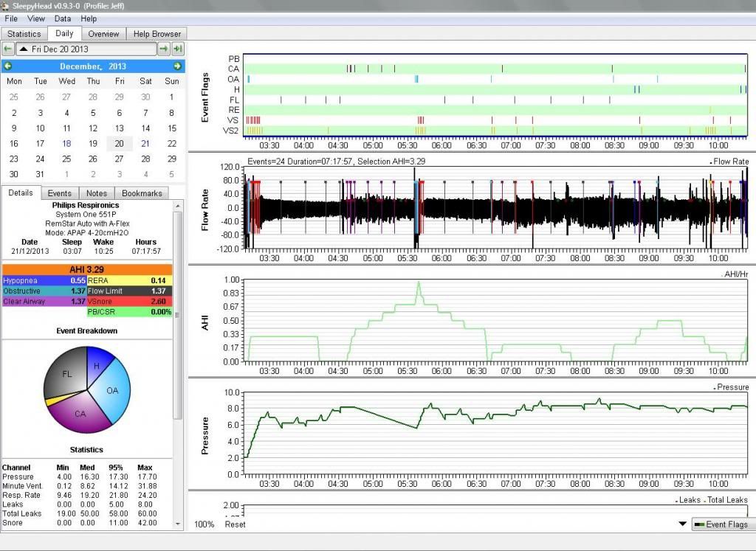
Task: Open the Events tab
Action: click(60, 193)
